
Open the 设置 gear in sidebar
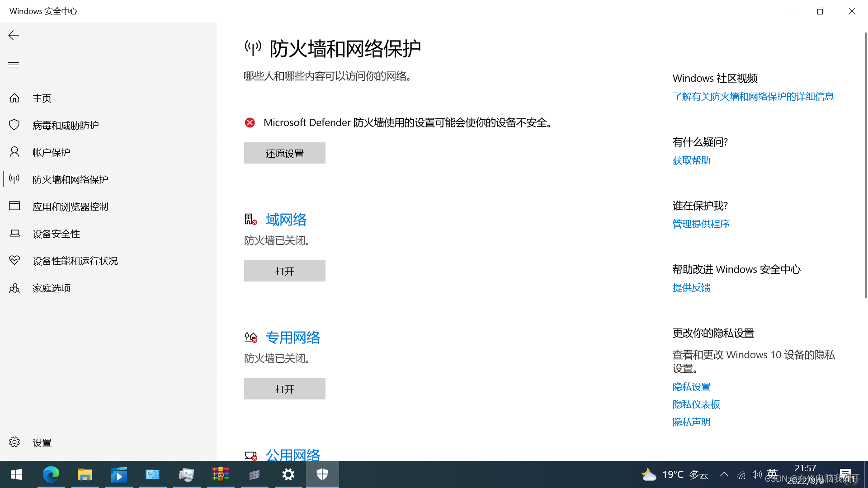pyautogui.click(x=14, y=442)
